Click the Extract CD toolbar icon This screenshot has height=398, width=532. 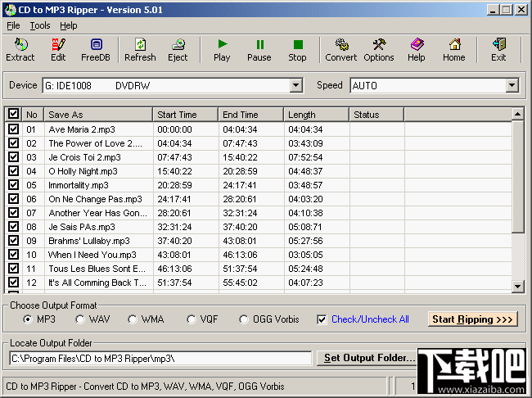(20, 50)
